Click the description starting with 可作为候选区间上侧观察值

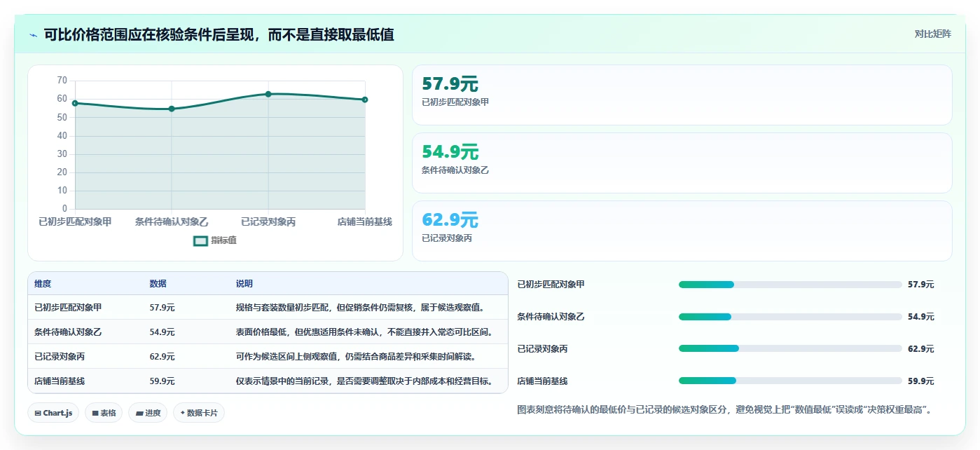click(x=356, y=356)
